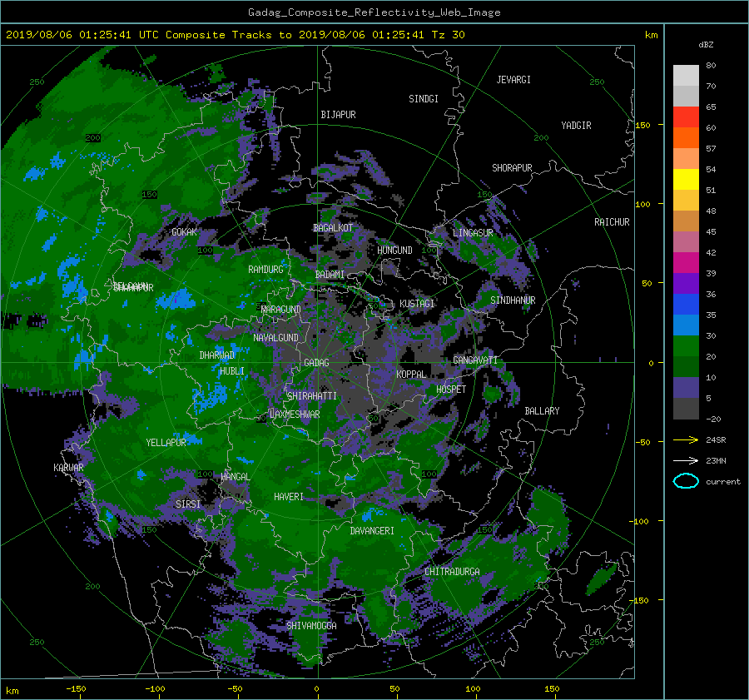Click the YELLAPUR city label
This screenshot has height=700, width=749.
166,443
